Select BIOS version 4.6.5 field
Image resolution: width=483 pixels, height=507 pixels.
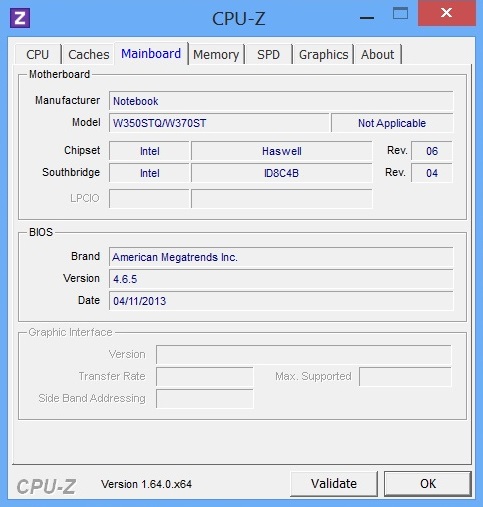[x=281, y=279]
